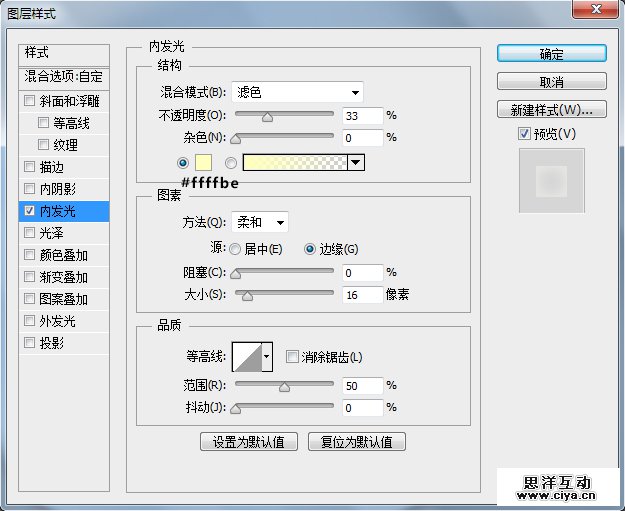Screen dimensions: 625x511
Task: Select the 样式 header item
Action: pyautogui.click(x=64, y=55)
